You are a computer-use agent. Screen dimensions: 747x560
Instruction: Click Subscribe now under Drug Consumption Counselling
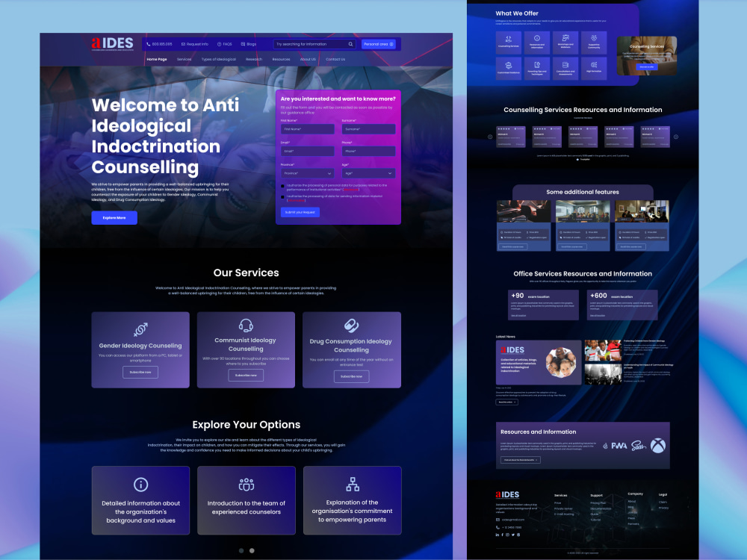(x=352, y=376)
